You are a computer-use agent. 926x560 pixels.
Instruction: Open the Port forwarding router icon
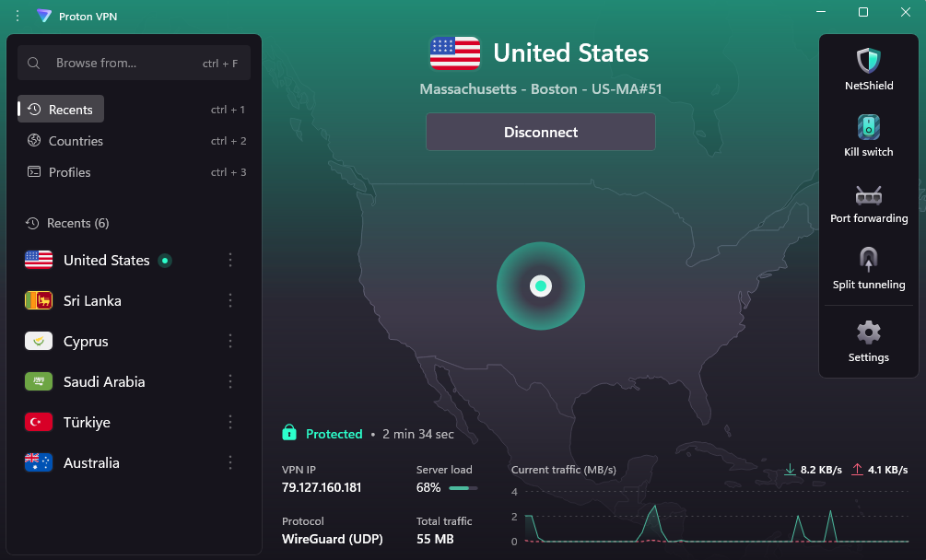869,194
